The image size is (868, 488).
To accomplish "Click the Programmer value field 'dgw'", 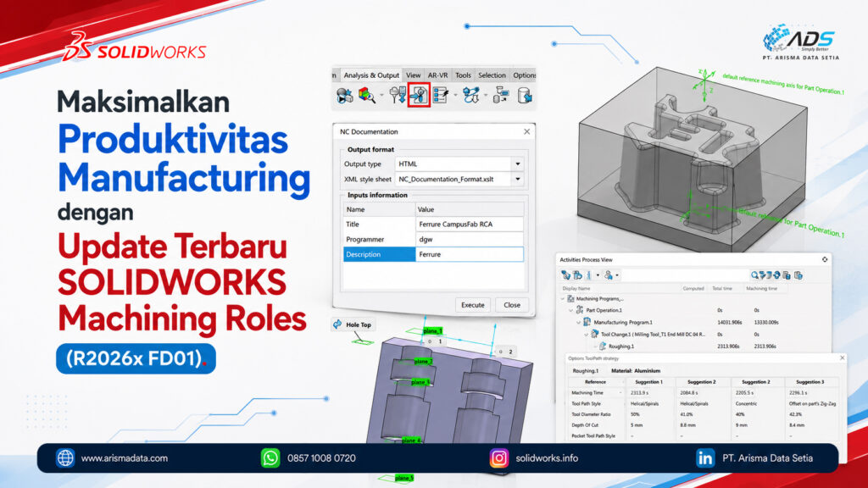I will point(470,239).
